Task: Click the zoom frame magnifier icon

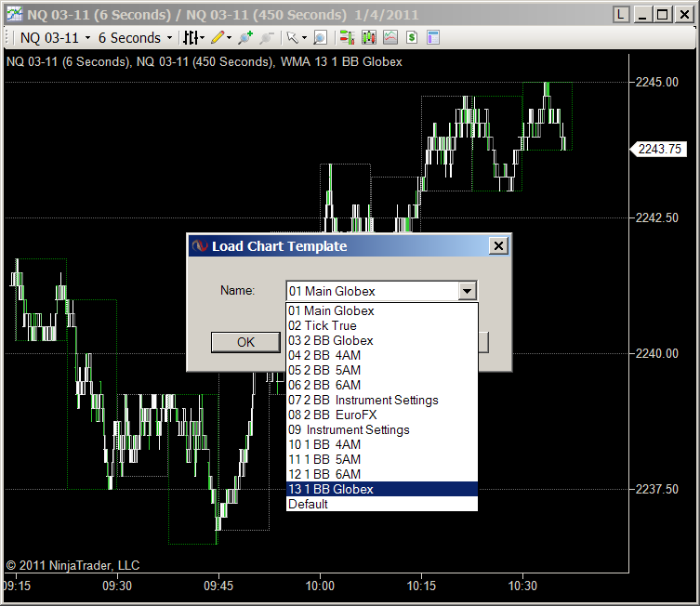Action: [x=320, y=38]
